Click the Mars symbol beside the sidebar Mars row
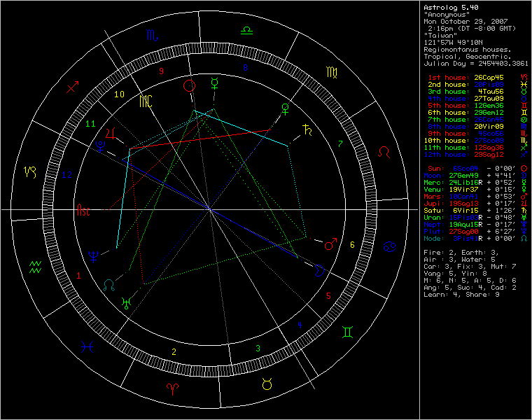Viewport: 532px width, 420px height. tap(524, 197)
